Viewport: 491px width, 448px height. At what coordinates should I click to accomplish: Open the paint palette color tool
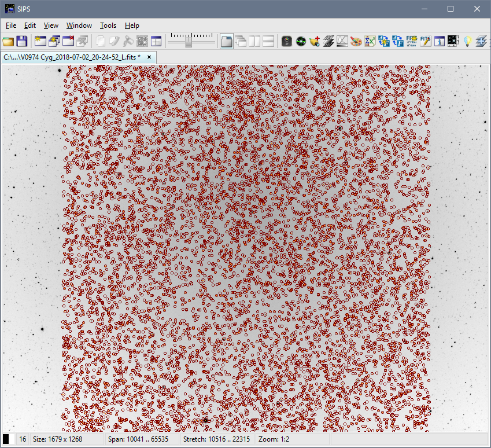tap(356, 41)
